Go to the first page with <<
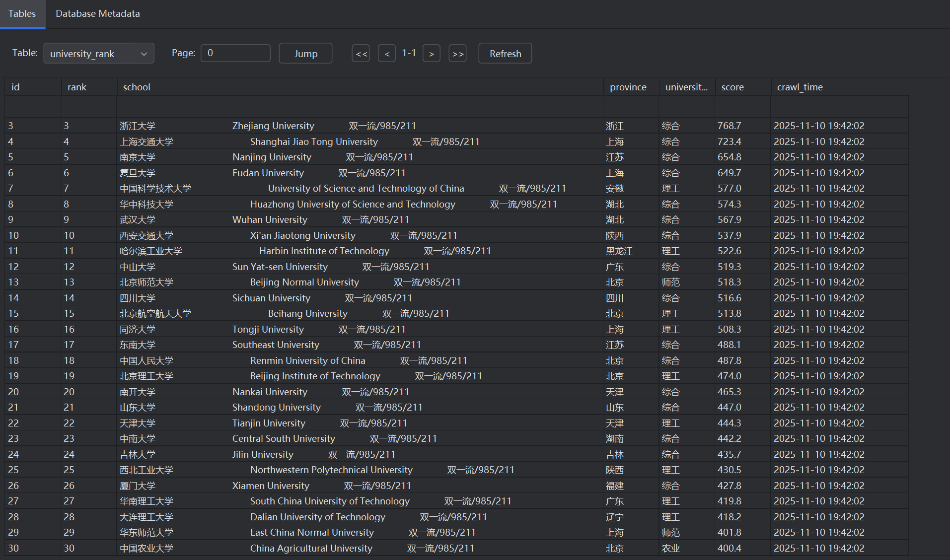 [x=361, y=54]
